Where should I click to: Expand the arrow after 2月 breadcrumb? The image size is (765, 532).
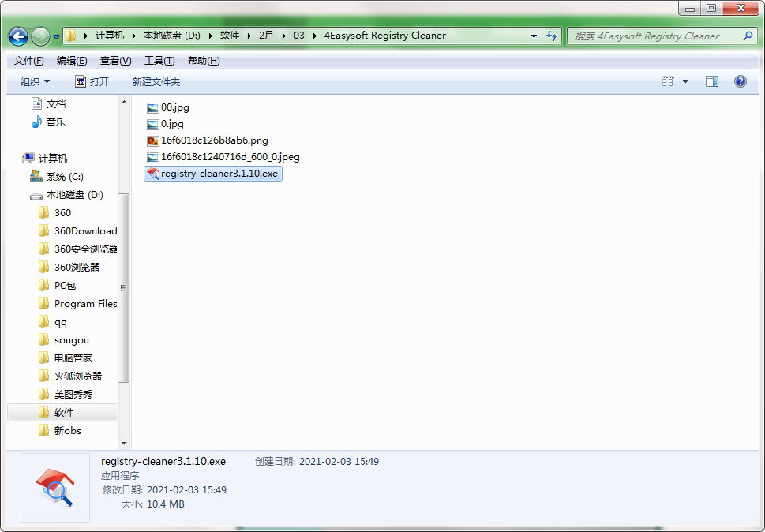[x=283, y=36]
